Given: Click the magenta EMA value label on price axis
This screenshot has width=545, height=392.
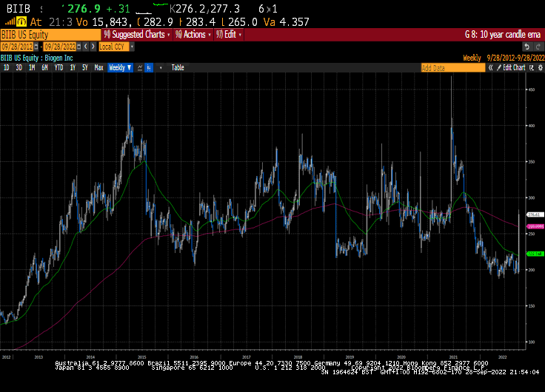Looking at the screenshot, I should 535,226.
